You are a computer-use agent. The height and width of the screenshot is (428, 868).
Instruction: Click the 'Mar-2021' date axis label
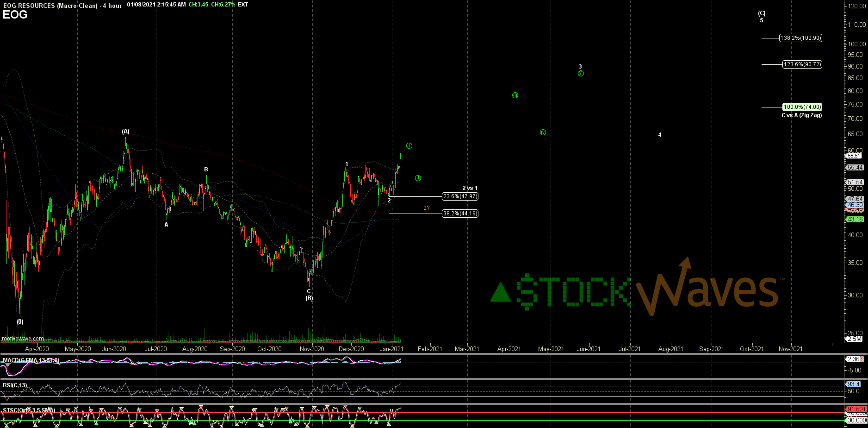pyautogui.click(x=466, y=349)
